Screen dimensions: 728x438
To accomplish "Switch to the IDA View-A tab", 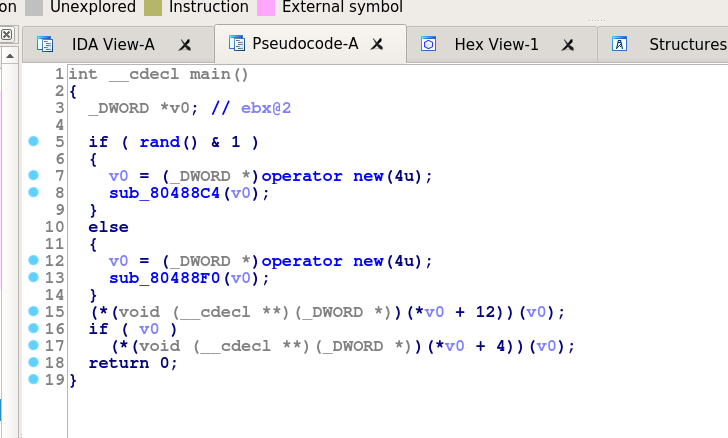I will 118,45.
